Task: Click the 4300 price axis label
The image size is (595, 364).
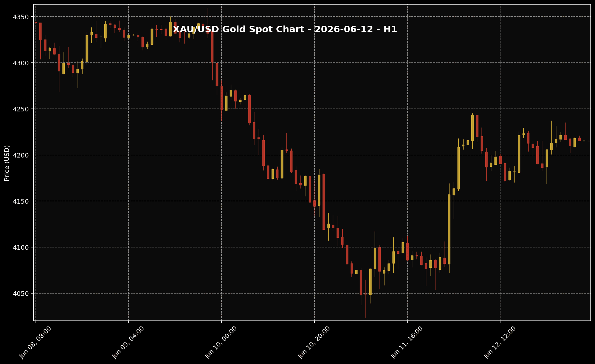Action: coord(21,63)
